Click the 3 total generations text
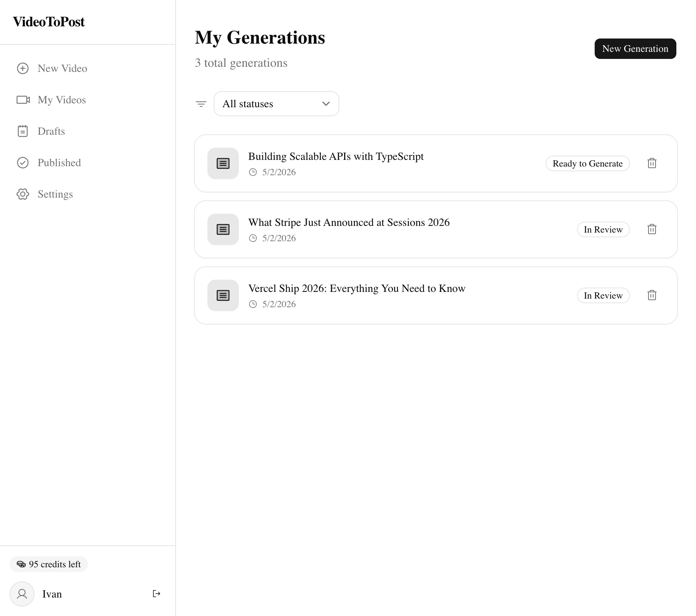 (x=241, y=63)
